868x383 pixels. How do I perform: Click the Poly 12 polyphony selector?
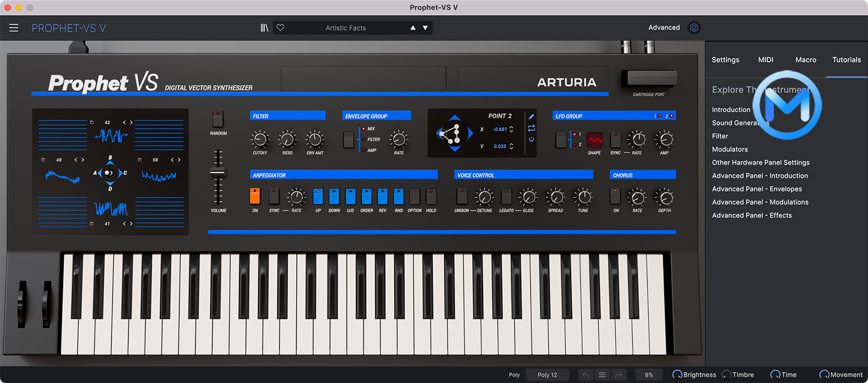pyautogui.click(x=546, y=374)
